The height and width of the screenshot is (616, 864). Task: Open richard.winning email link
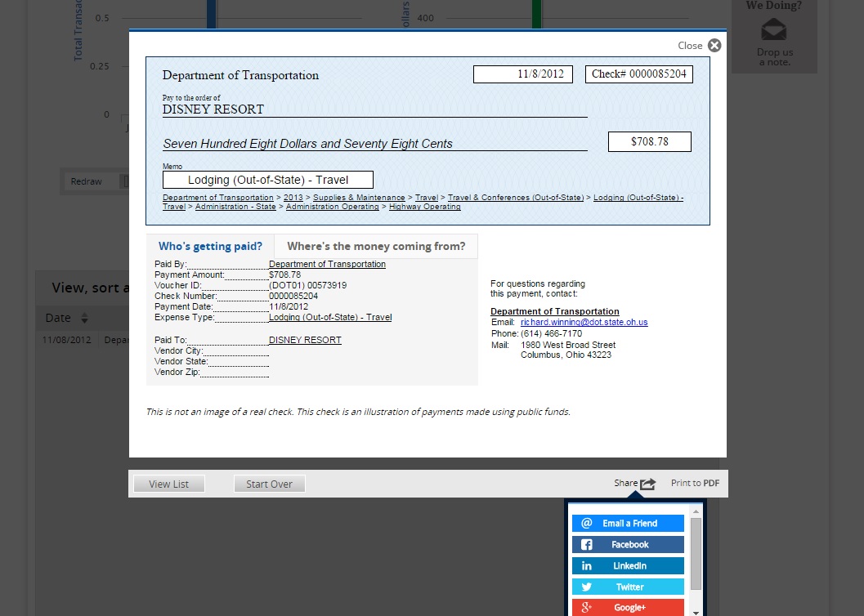(x=584, y=323)
